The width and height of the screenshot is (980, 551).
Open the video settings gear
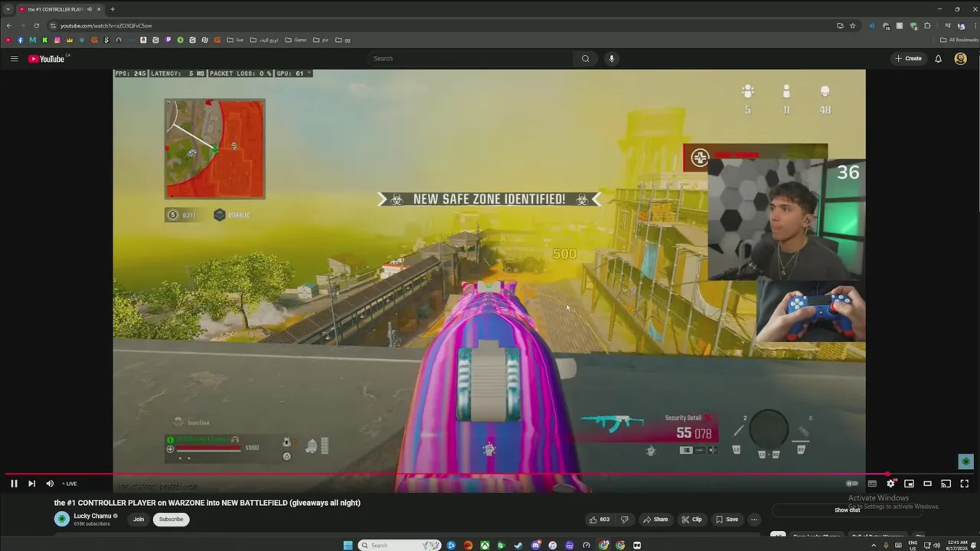890,483
